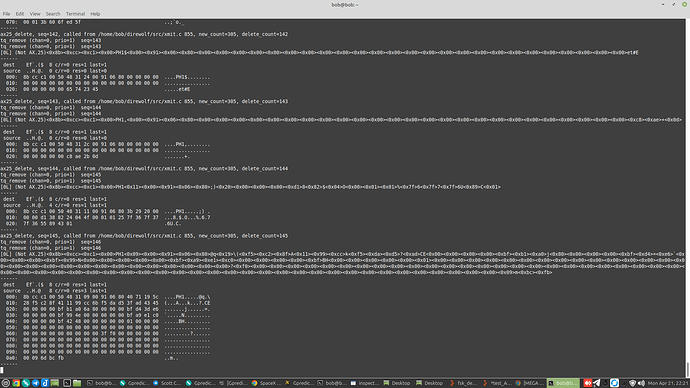This screenshot has width=690, height=388.
Task: Open the Linux Mint start menu
Action: (x=6, y=383)
